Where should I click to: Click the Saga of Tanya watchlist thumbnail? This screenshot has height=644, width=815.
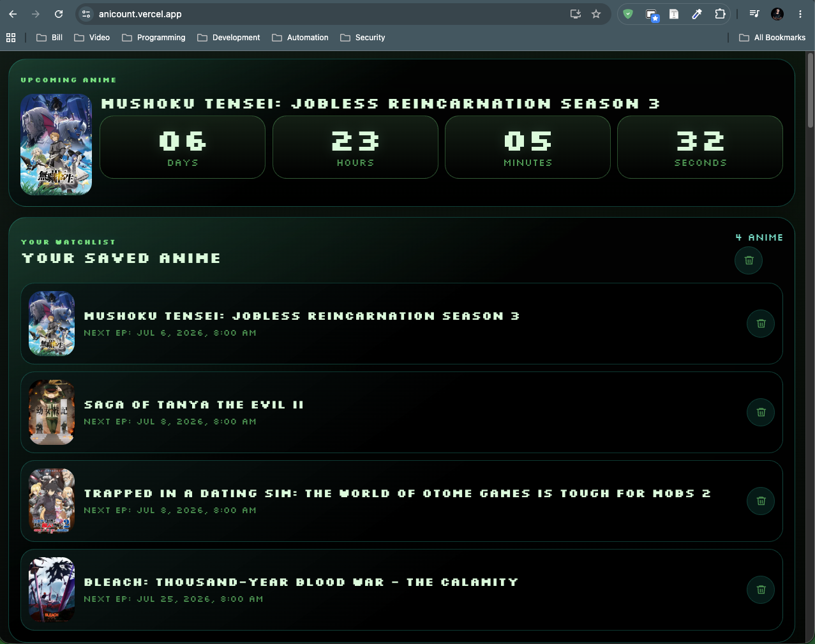point(52,412)
